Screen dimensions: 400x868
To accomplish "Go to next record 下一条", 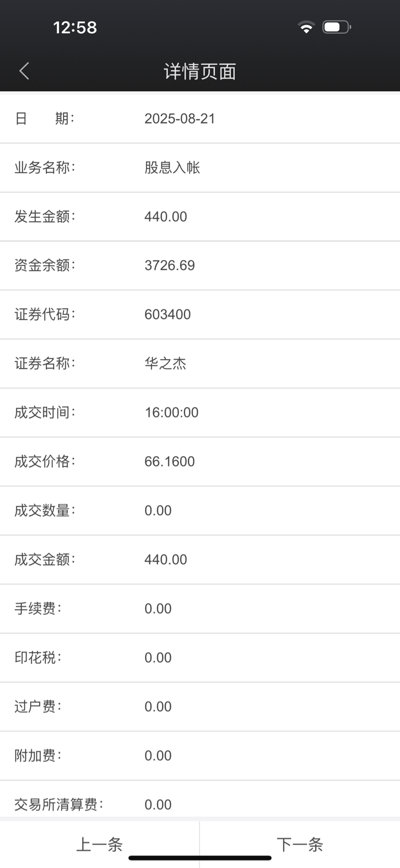I will [x=300, y=844].
